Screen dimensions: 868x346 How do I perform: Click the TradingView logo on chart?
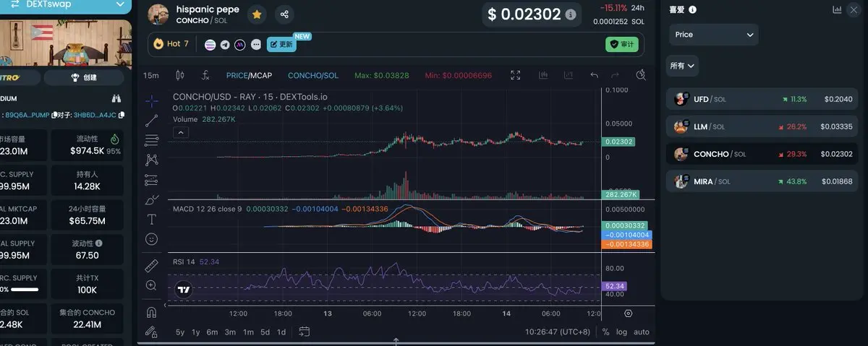184,290
